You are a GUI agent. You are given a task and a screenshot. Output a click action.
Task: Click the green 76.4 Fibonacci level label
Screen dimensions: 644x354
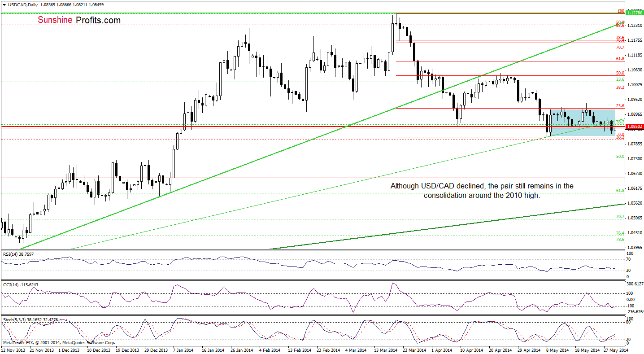coord(620,233)
